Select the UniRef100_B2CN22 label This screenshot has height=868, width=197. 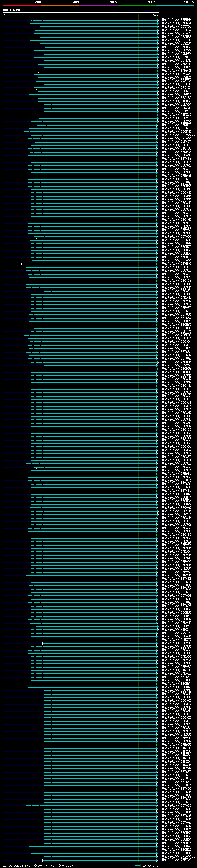[x=177, y=504]
